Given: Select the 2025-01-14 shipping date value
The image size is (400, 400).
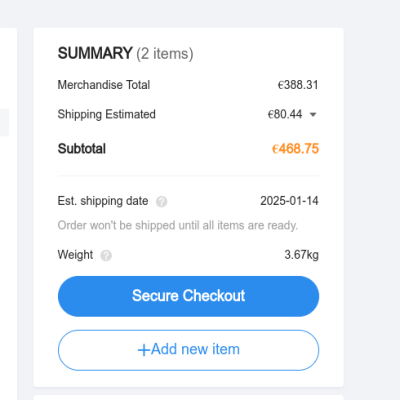Looking at the screenshot, I should (x=289, y=201).
